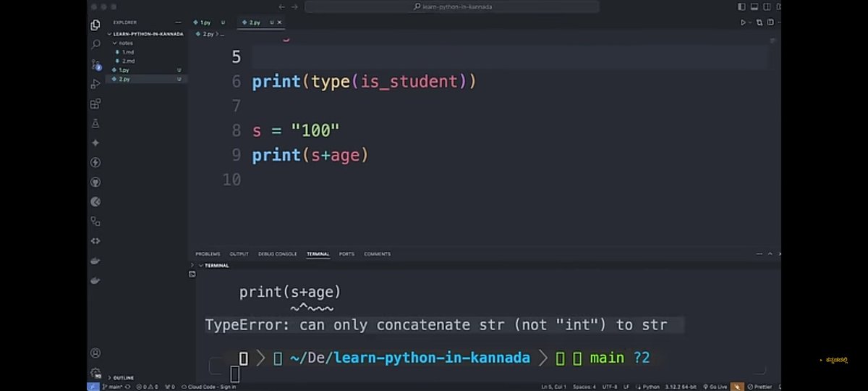Open the Explorer view in activity bar
868x391 pixels.
95,25
